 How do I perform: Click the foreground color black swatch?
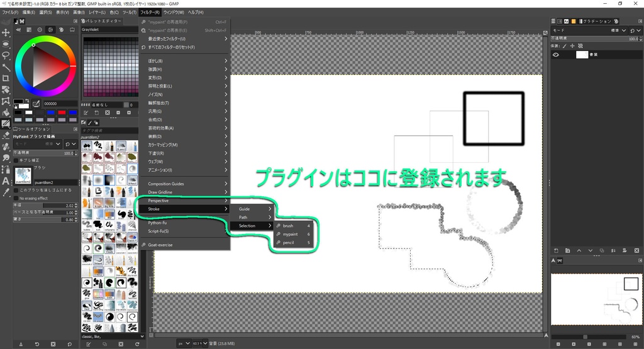pyautogui.click(x=18, y=101)
